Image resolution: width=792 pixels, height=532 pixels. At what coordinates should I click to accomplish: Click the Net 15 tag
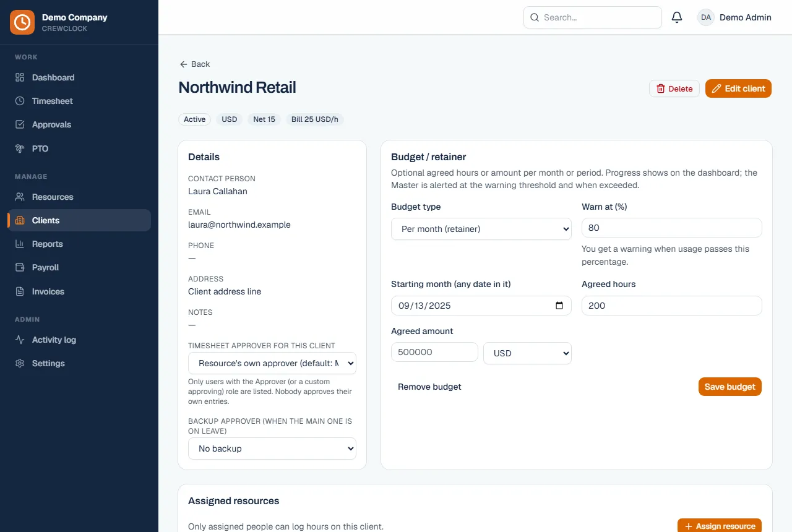click(264, 119)
